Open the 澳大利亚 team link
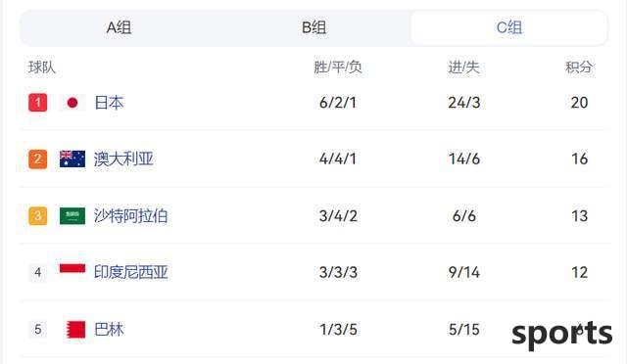The height and width of the screenshot is (364, 627). click(x=123, y=159)
